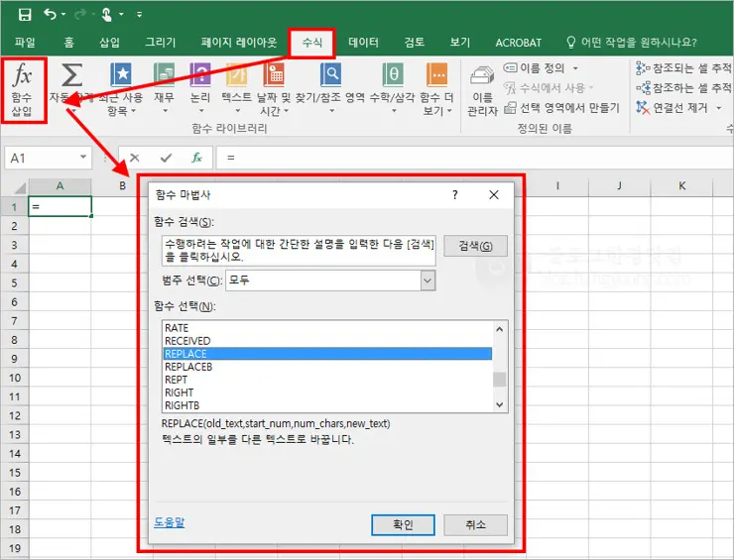Viewport: 734px width, 560px height.
Task: Click the 함수 삽입 fx button
Action: pyautogui.click(x=22, y=90)
